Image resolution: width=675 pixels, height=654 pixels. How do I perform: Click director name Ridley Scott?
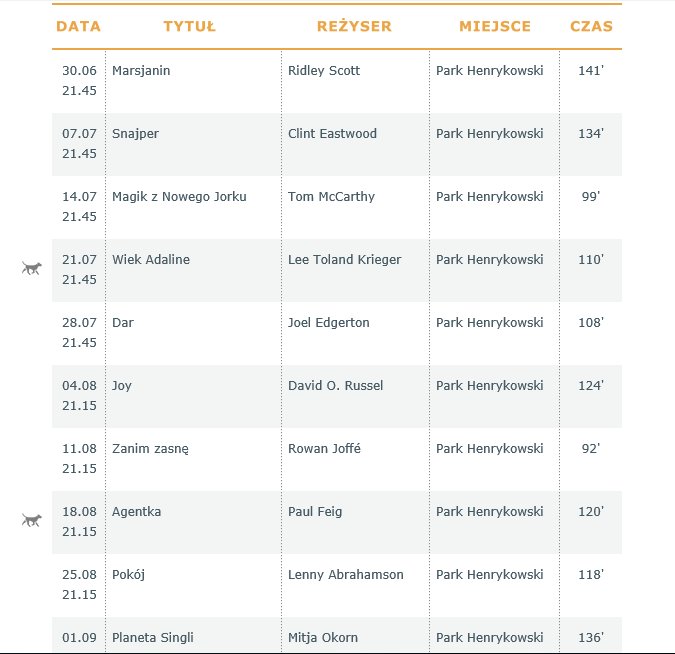point(324,71)
